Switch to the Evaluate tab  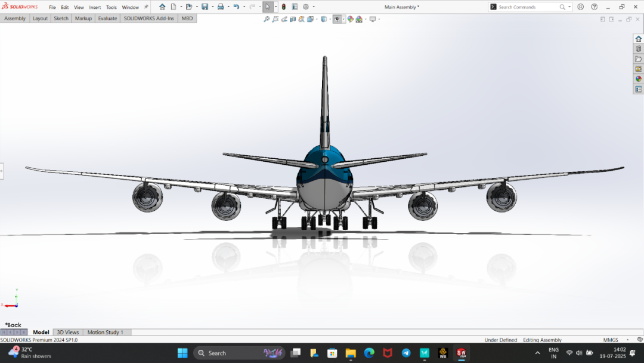[x=107, y=19]
